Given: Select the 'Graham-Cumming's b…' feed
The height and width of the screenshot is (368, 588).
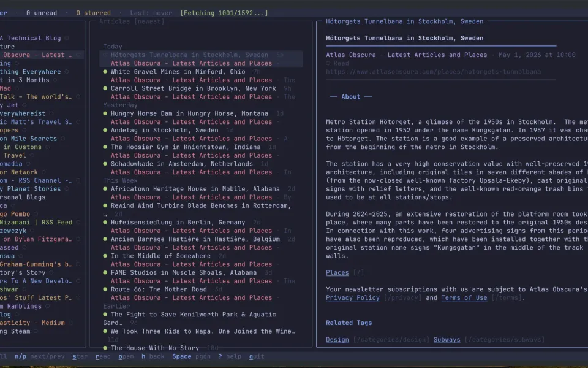Looking at the screenshot, I should [36, 264].
